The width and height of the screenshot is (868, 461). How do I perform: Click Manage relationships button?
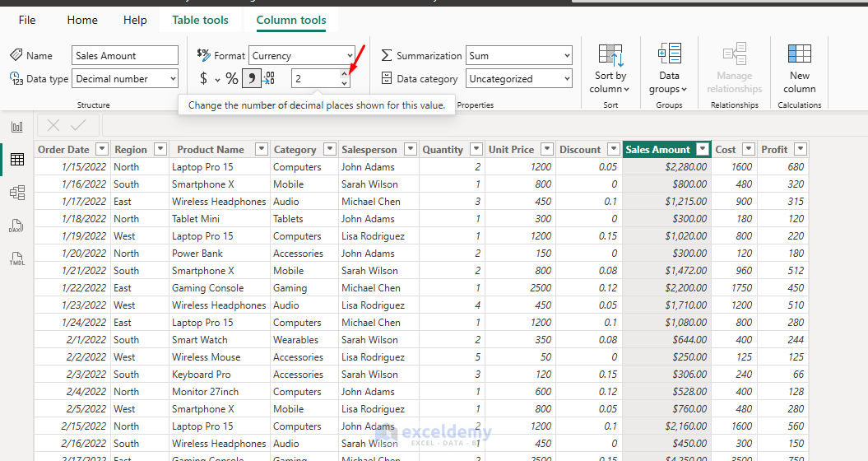[735, 69]
